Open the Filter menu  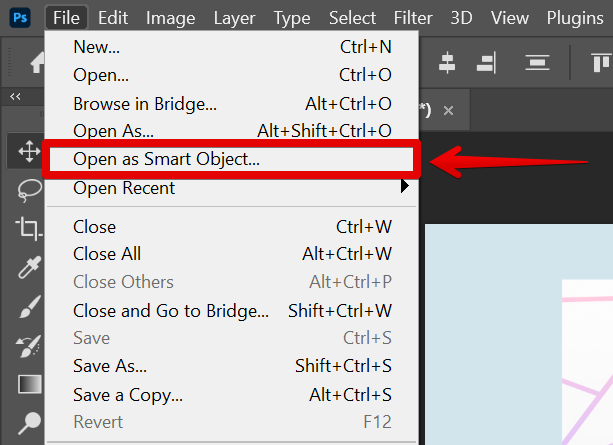point(412,18)
